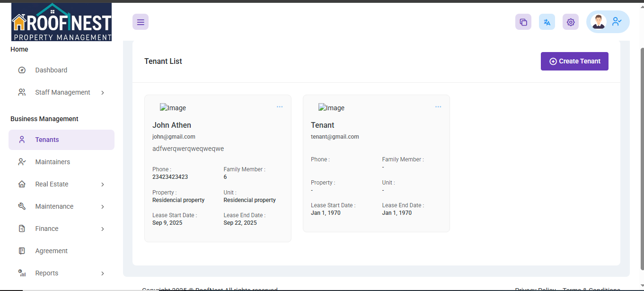The image size is (644, 291).
Task: Click the Reports chart icon
Action: [x=22, y=273]
